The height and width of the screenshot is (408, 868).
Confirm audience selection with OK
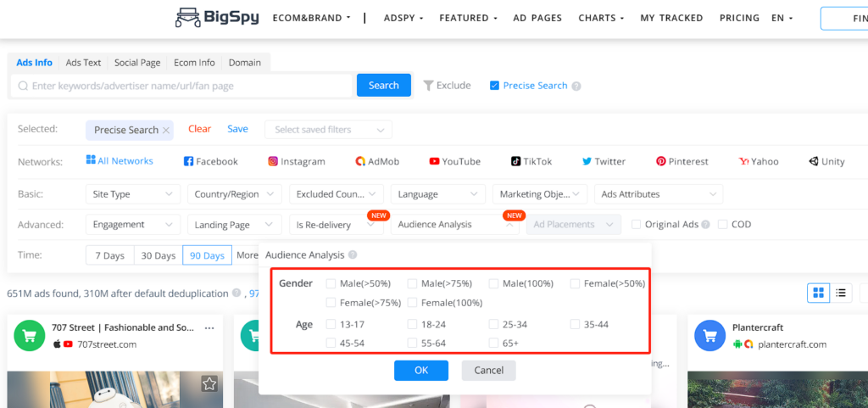[x=421, y=371]
